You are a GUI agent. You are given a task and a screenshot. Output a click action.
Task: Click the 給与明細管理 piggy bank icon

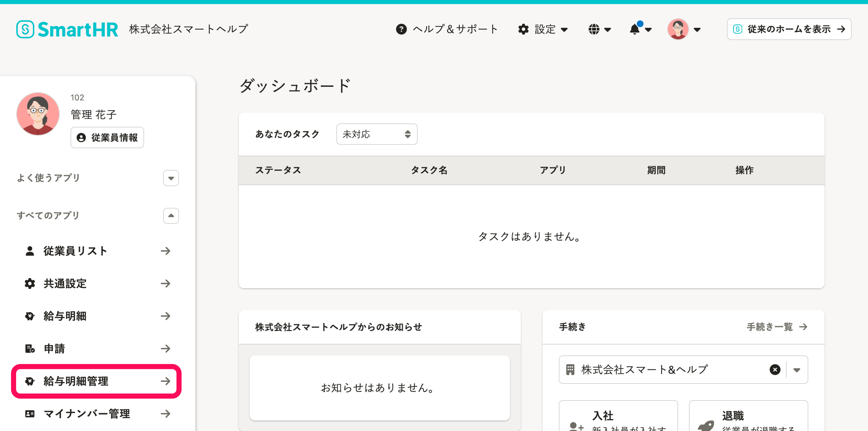(30, 381)
